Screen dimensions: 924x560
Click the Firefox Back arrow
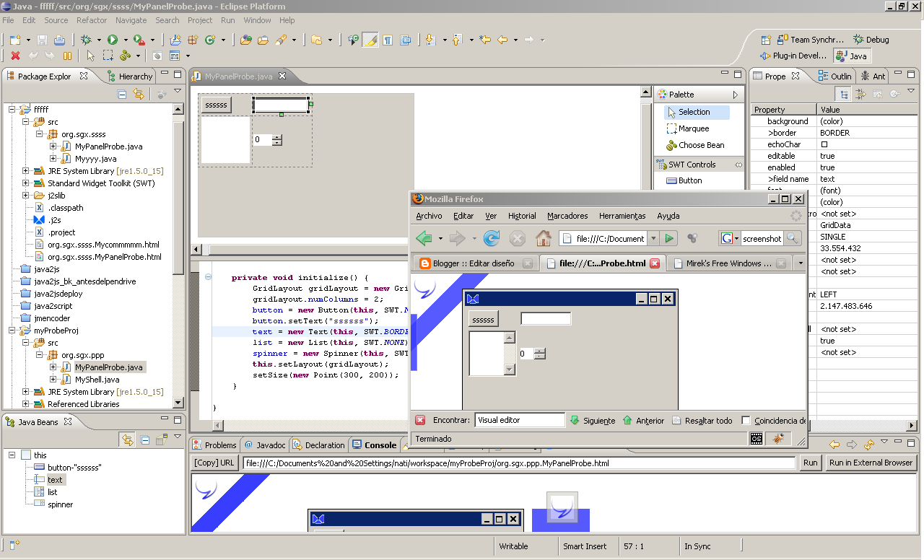(424, 238)
